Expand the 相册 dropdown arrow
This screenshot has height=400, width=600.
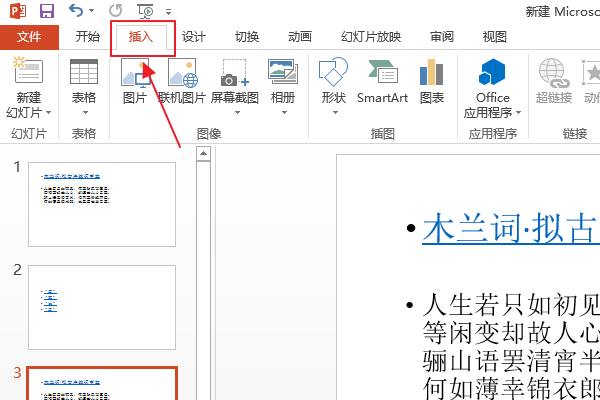click(284, 113)
